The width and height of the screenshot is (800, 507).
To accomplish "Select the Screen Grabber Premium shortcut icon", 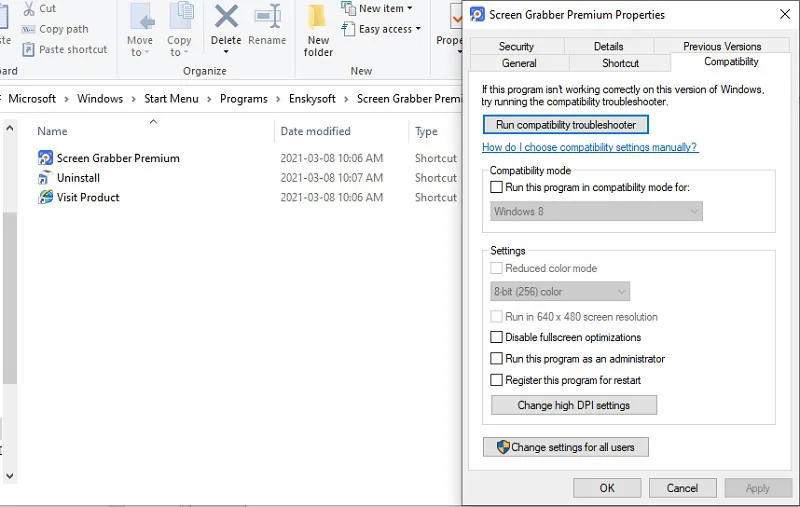I will coord(45,158).
